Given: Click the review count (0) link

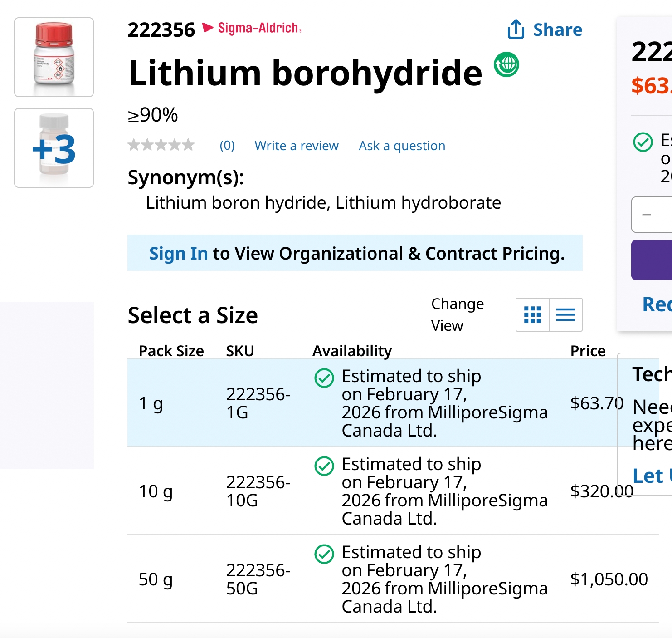Looking at the screenshot, I should 227,146.
